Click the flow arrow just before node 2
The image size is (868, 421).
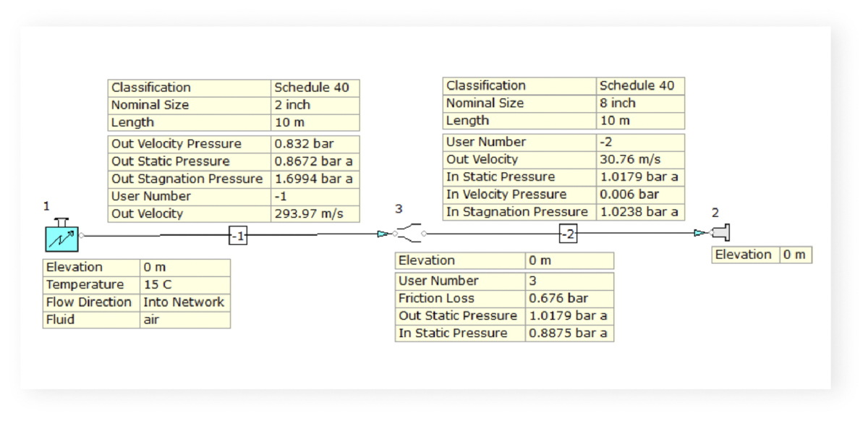point(697,232)
